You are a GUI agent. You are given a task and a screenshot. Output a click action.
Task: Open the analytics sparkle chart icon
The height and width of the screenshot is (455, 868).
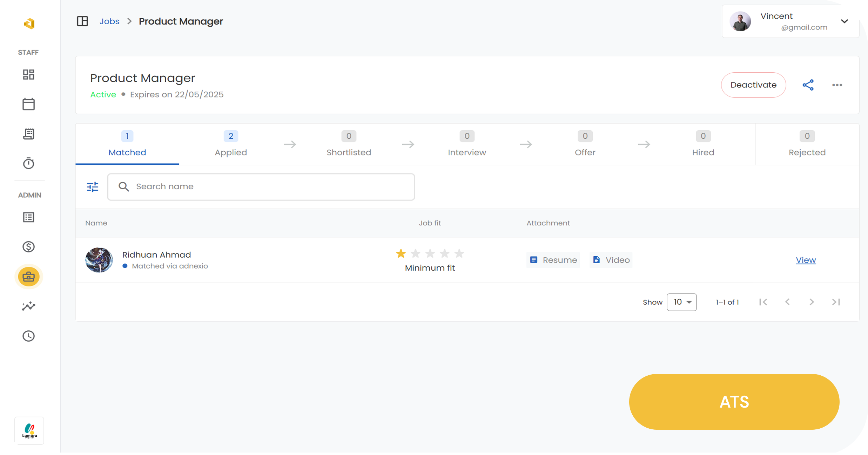pyautogui.click(x=28, y=306)
